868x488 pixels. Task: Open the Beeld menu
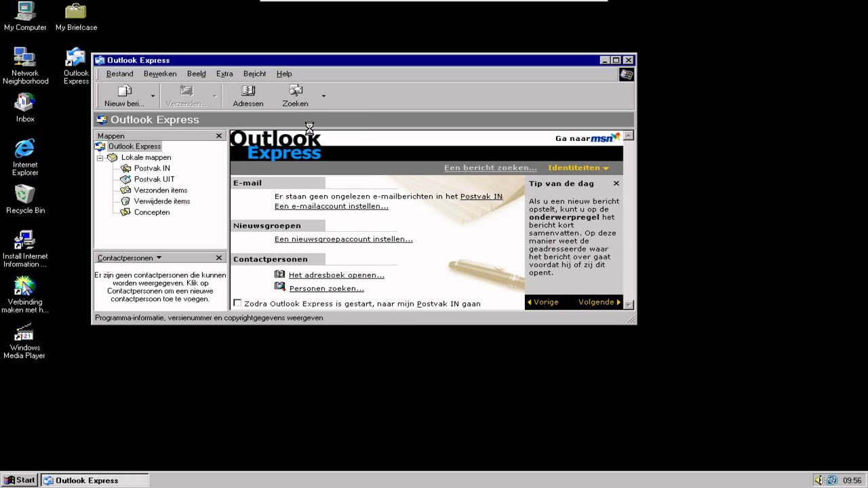[x=196, y=74]
